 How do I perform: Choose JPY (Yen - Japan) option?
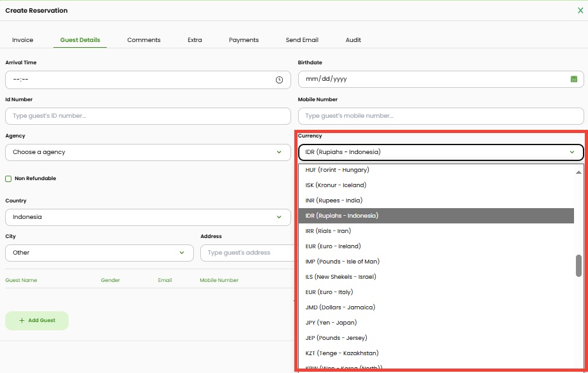point(436,323)
